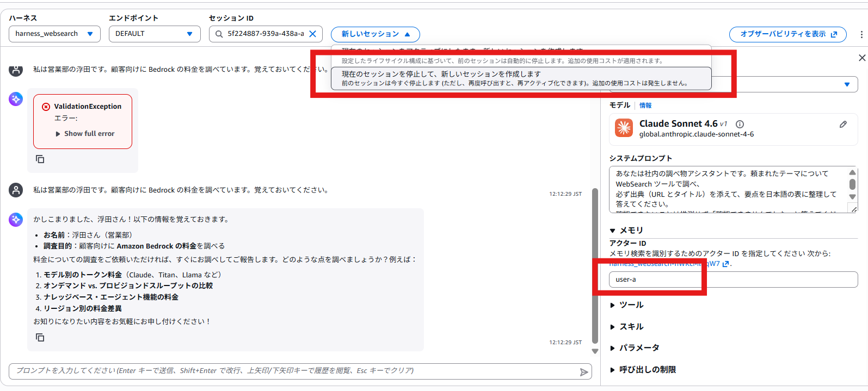Viewport: 868px width, 391px height.
Task: Click the お名前：浮田さん（営業部） bullet
Action: (x=88, y=235)
